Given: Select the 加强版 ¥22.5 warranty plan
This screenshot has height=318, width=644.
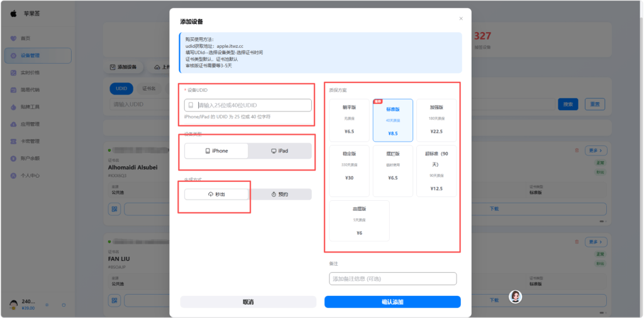Looking at the screenshot, I should (x=436, y=120).
